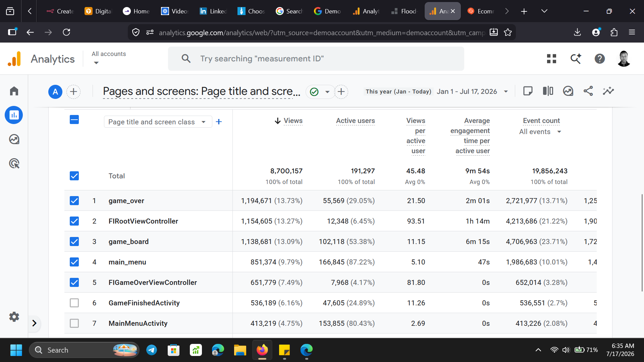Open Telegram from the taskbar
Screen dimensions: 644x362
pyautogui.click(x=152, y=350)
